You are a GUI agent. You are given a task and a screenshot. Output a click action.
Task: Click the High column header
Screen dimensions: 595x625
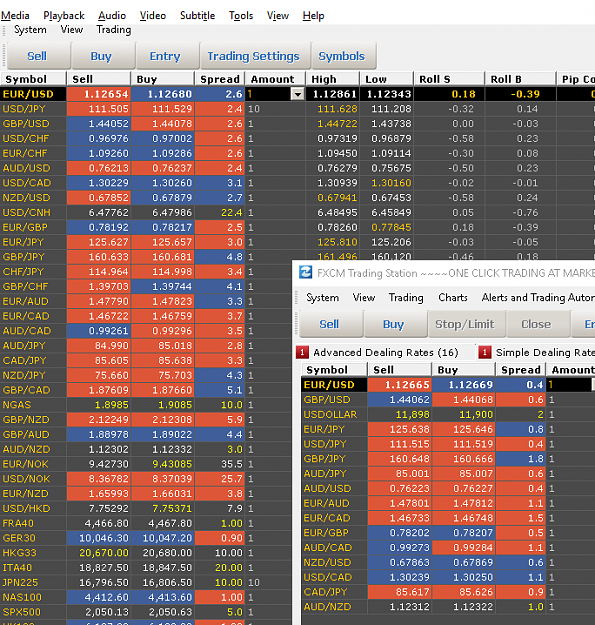point(332,79)
